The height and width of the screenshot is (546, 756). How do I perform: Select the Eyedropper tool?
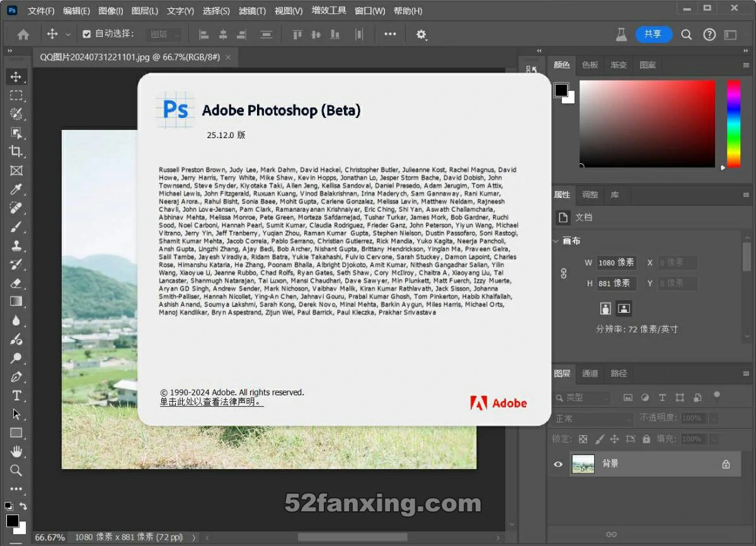pos(16,189)
